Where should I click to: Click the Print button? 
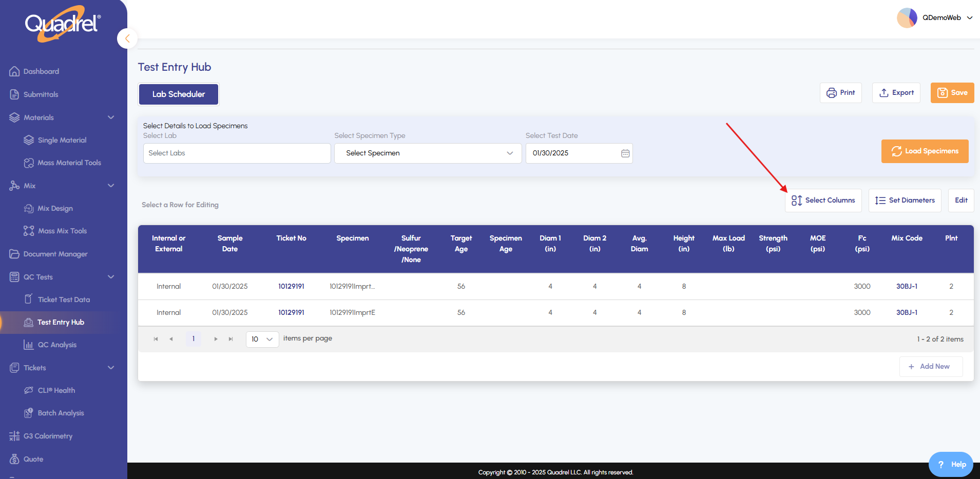coord(840,93)
